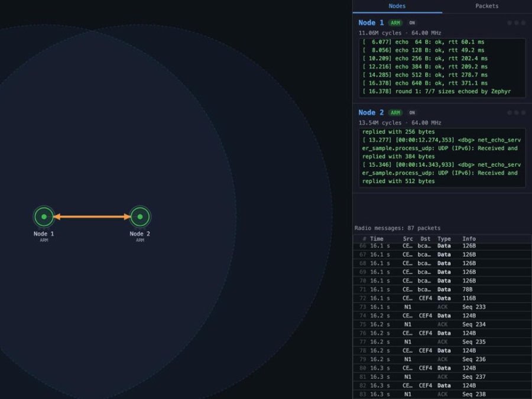Click "round 1: 7/7 sizes echoed by Zephyr" line

coord(436,91)
